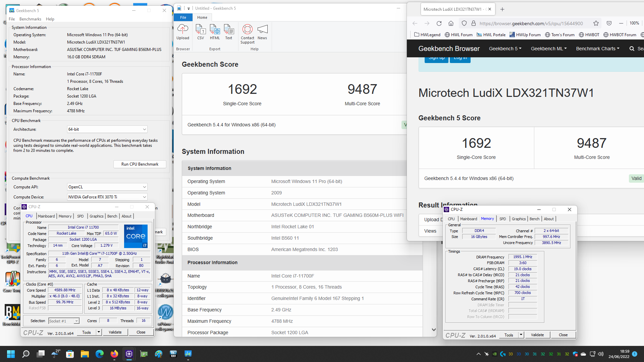Open the CPU-Z Socket #1 selection dropdown
This screenshot has height=362, width=644.
coord(64,321)
